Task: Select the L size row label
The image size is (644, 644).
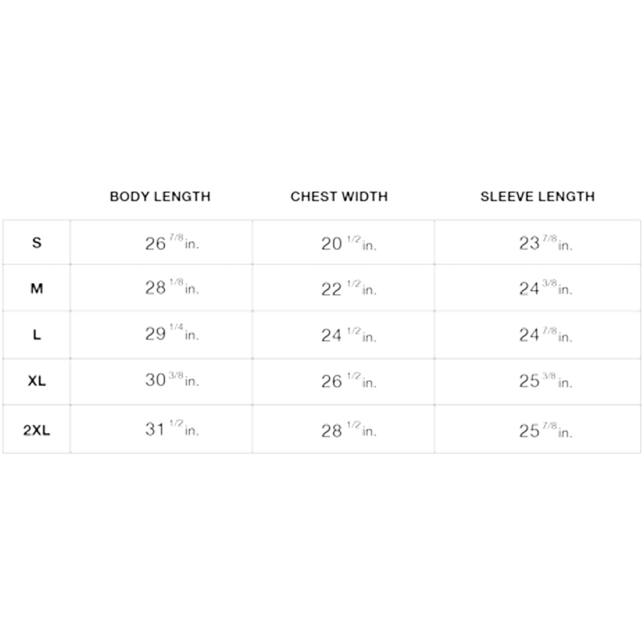Action: pyautogui.click(x=37, y=335)
